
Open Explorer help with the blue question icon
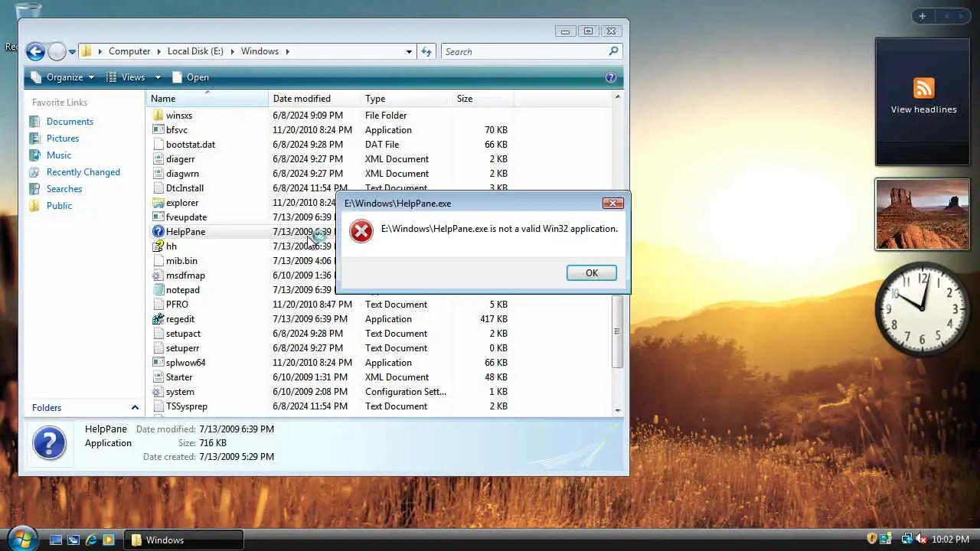(611, 77)
